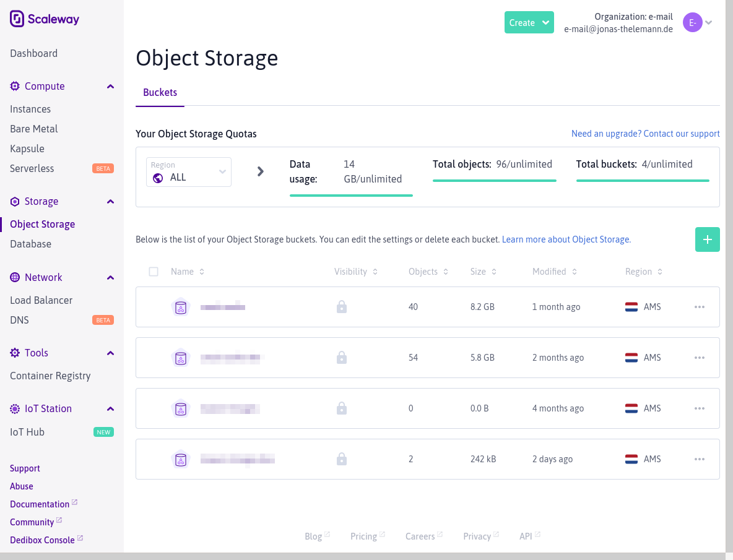Click the Data usage quota progress bar

tap(351, 196)
